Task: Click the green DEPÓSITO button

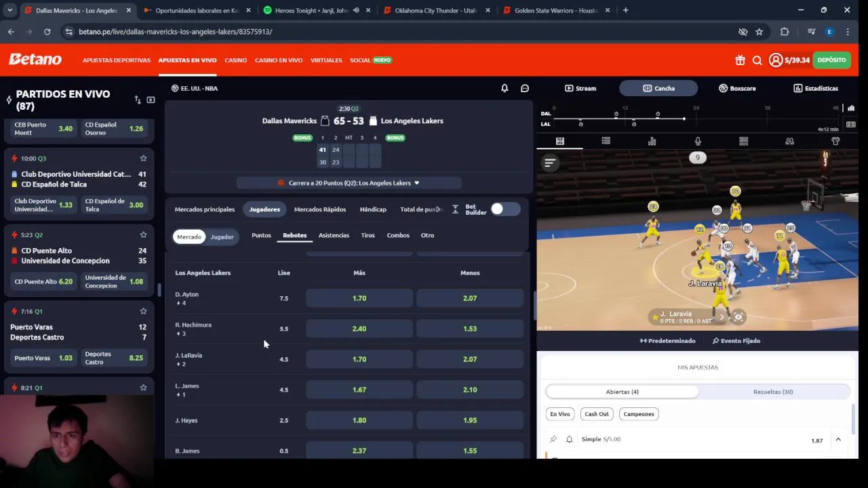Action: pyautogui.click(x=831, y=60)
